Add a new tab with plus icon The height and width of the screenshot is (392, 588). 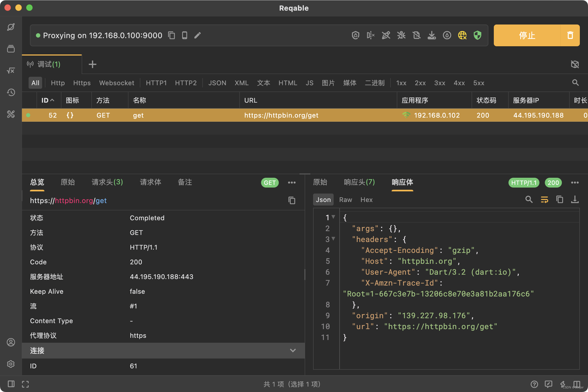point(93,64)
